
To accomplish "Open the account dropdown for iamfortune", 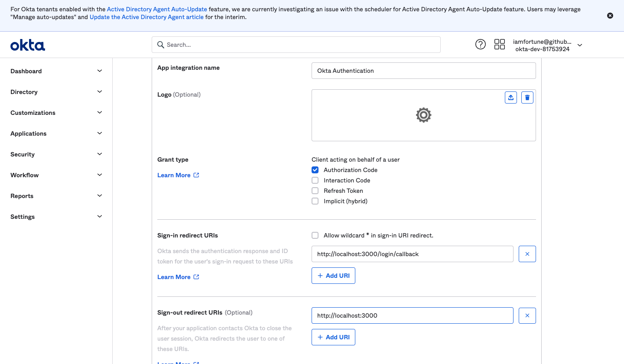I will [x=580, y=45].
